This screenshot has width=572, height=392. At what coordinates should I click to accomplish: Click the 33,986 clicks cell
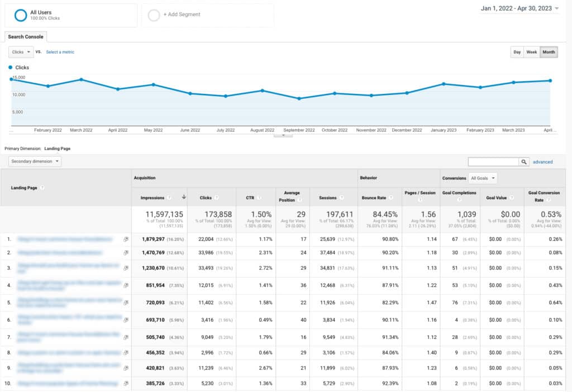click(206, 253)
